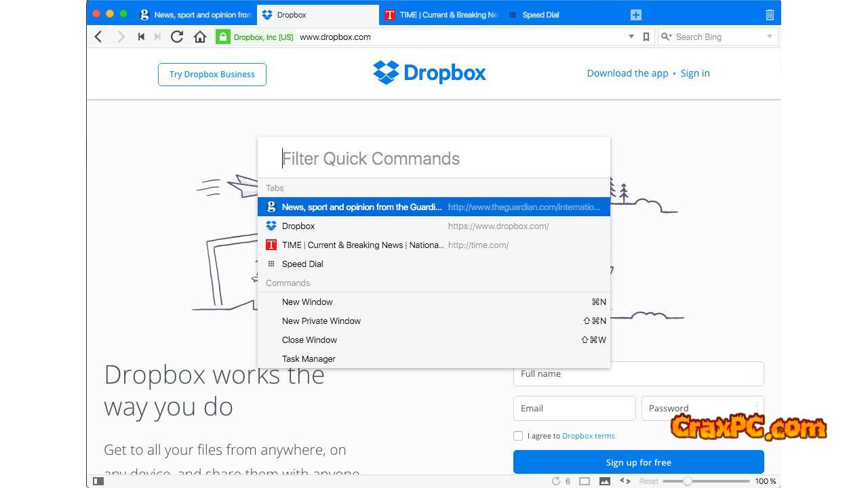Toggle the panel using the status bar icon
Screen dimensions: 868x488
tap(98, 481)
